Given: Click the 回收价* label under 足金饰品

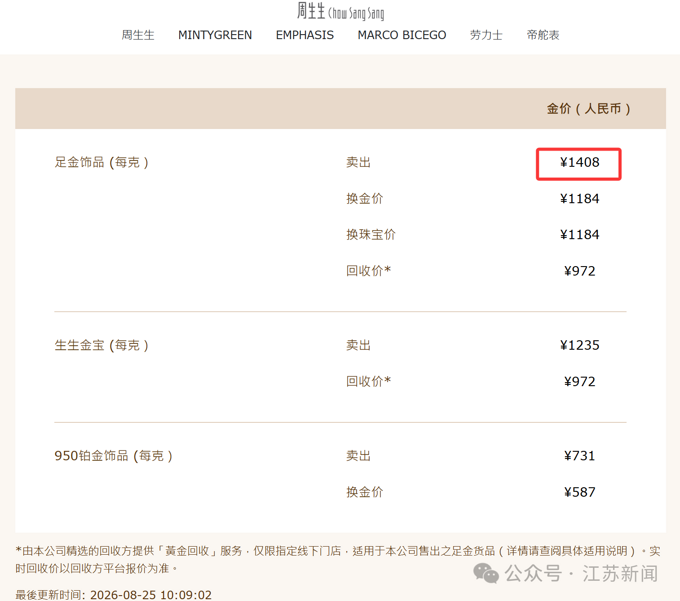Looking at the screenshot, I should [x=369, y=271].
